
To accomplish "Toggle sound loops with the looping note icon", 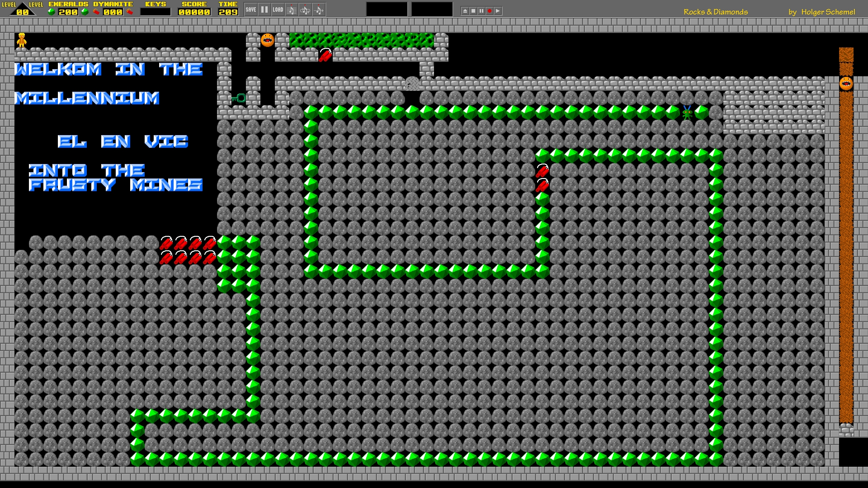I will pos(305,9).
